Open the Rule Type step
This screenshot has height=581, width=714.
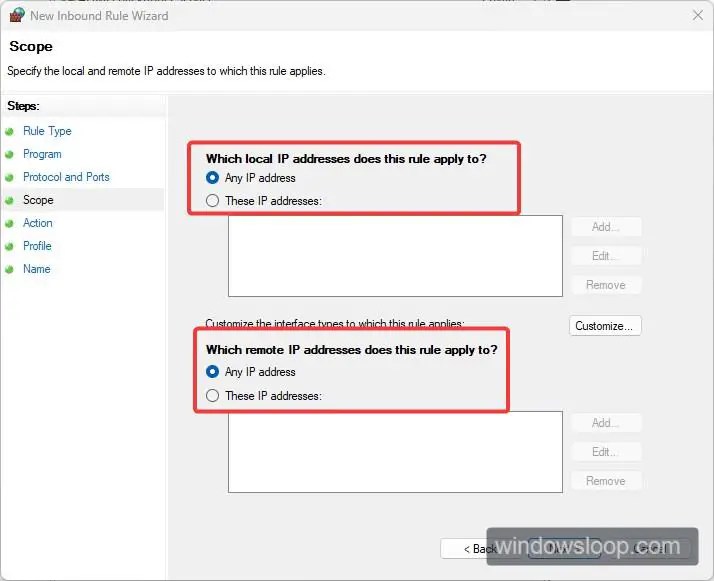[47, 131]
